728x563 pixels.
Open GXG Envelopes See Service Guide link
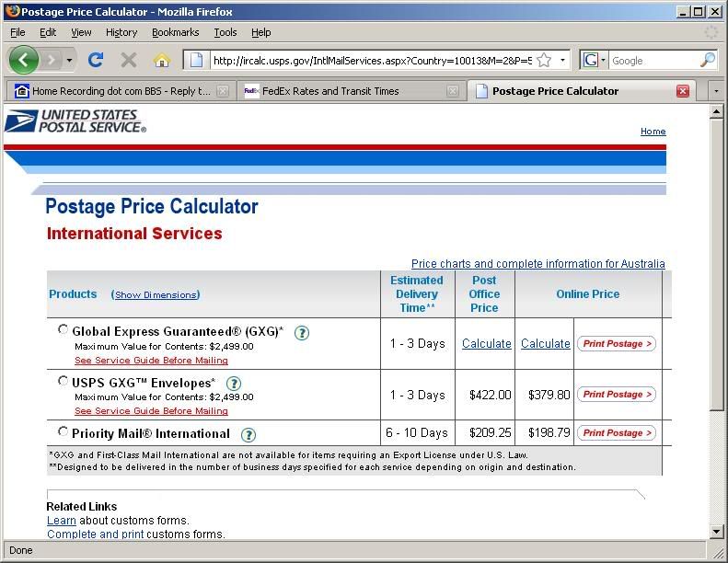[x=151, y=411]
